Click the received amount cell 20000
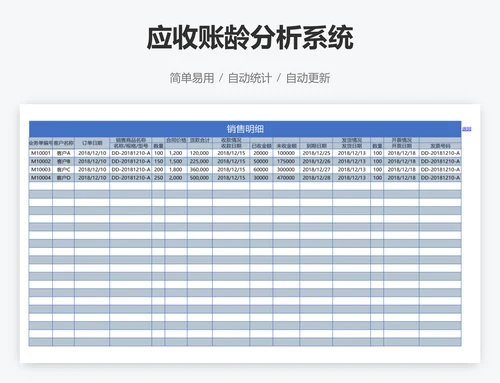 click(x=261, y=153)
